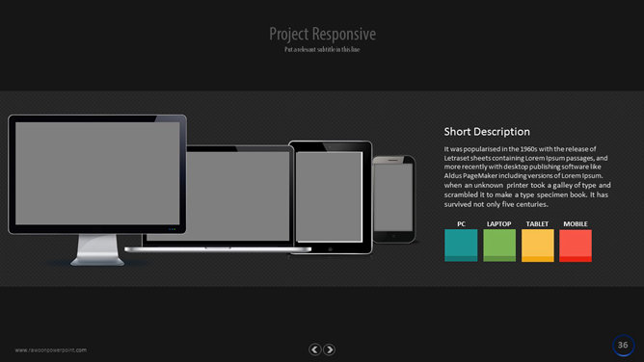Pick the yellow TABLET color swatch
Image resolution: width=644 pixels, height=362 pixels.
[538, 246]
